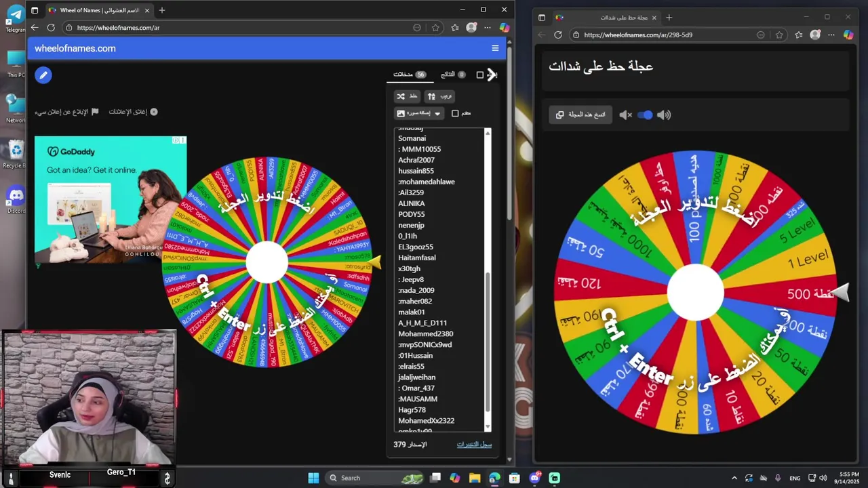
Task: Click the copy this wheel button
Action: (580, 115)
